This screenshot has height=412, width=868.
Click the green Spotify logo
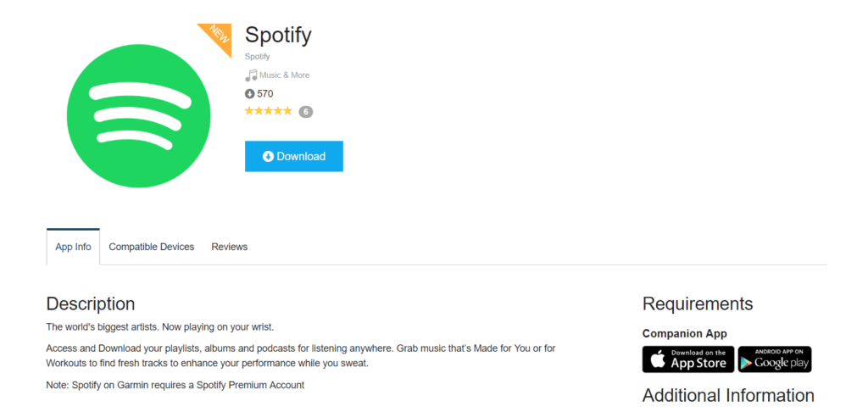138,116
